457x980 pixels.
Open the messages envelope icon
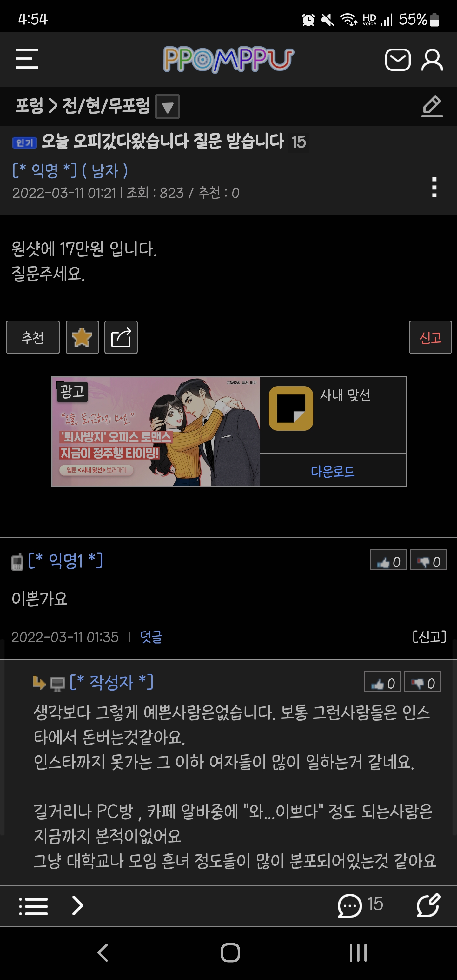pyautogui.click(x=398, y=59)
